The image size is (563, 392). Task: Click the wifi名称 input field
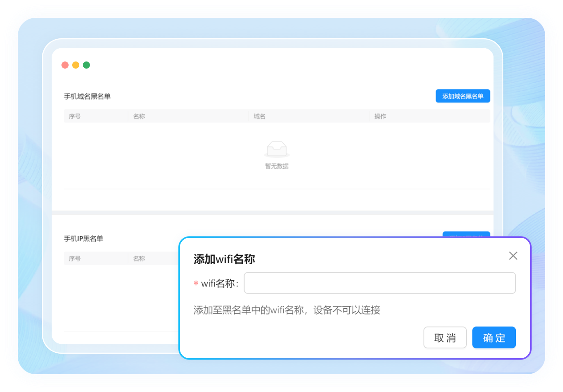(x=379, y=283)
